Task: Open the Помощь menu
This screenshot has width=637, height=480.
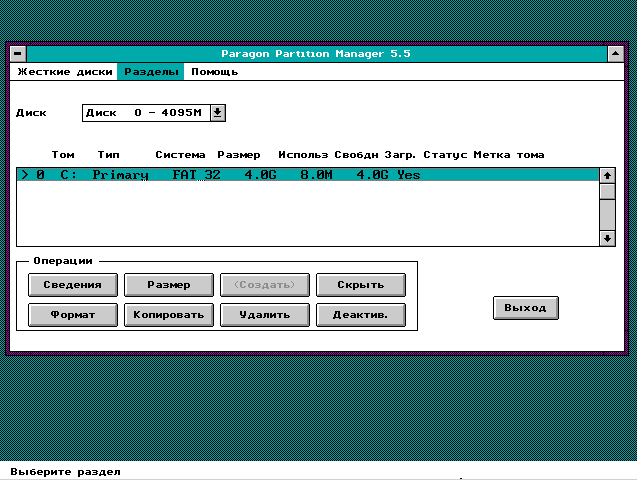Action: coord(214,72)
